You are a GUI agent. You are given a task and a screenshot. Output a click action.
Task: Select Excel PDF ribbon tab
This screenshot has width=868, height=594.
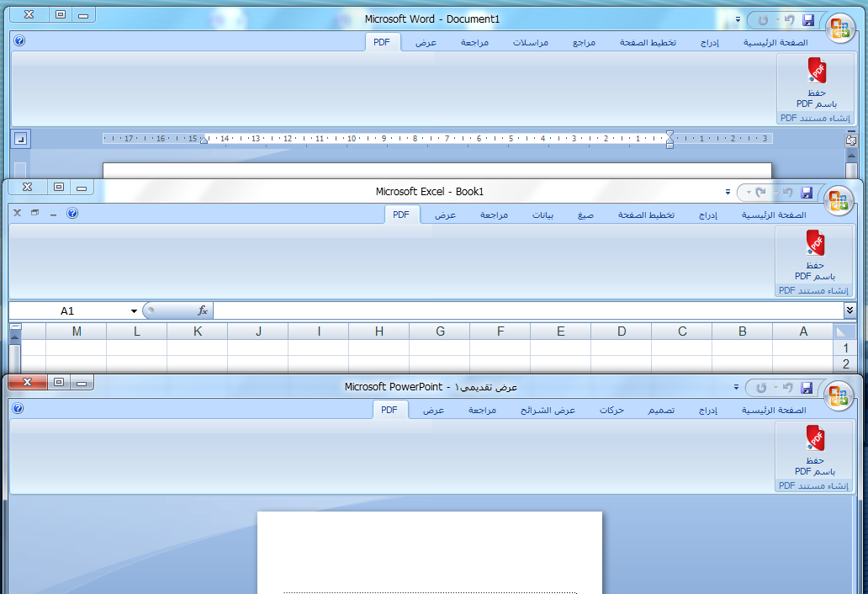401,215
